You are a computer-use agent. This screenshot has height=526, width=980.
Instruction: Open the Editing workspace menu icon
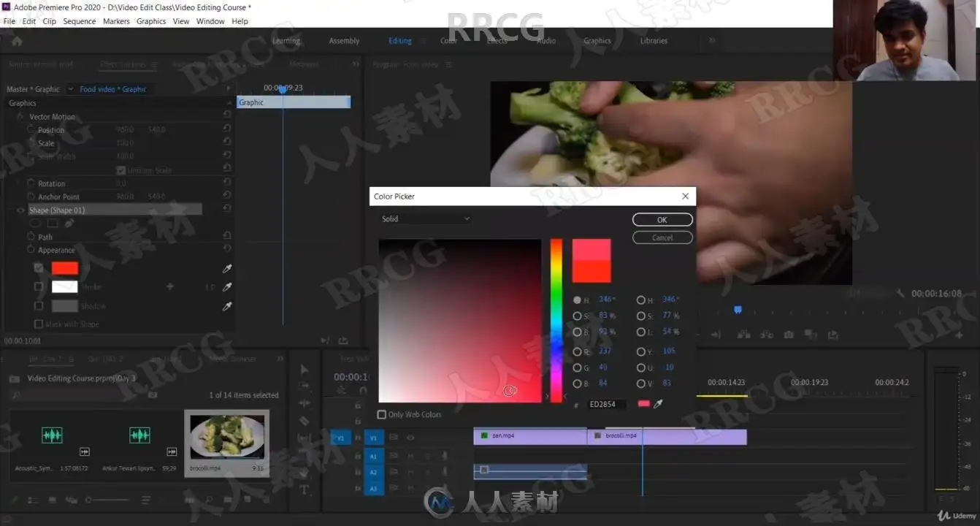(423, 41)
